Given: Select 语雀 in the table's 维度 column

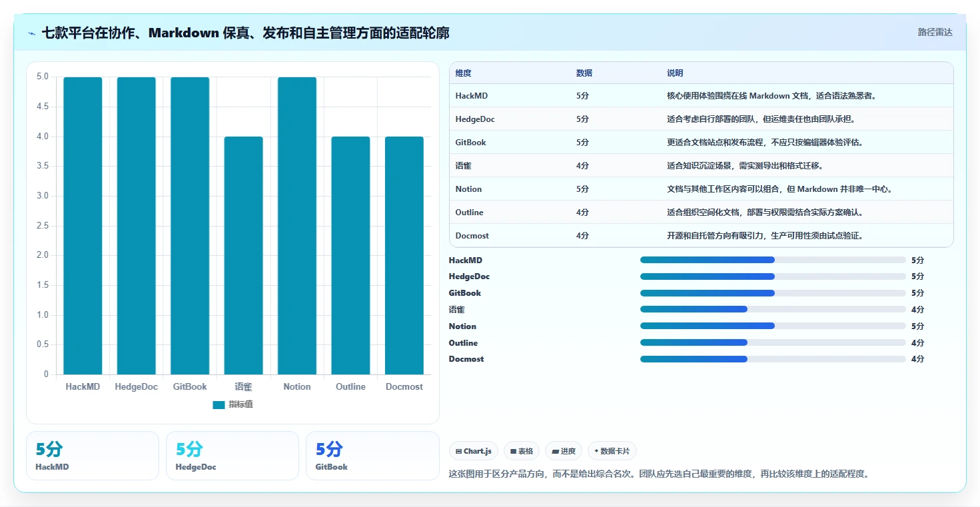Looking at the screenshot, I should click(464, 166).
